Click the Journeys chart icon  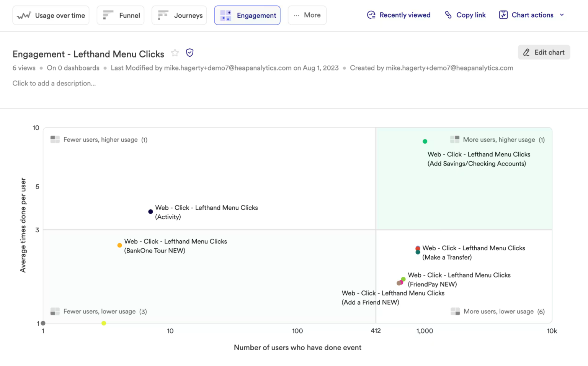click(162, 15)
